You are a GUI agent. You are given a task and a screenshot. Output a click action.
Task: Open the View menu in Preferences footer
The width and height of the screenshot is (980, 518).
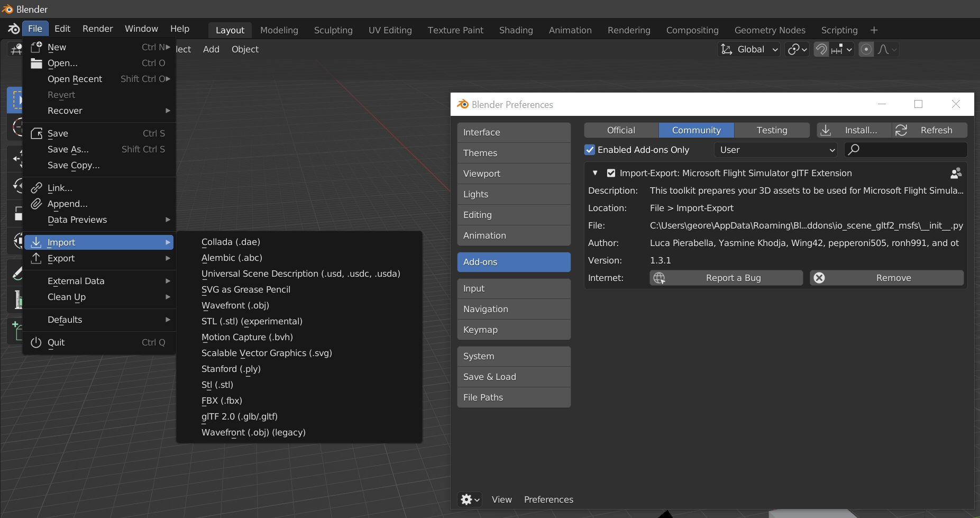[x=502, y=499]
